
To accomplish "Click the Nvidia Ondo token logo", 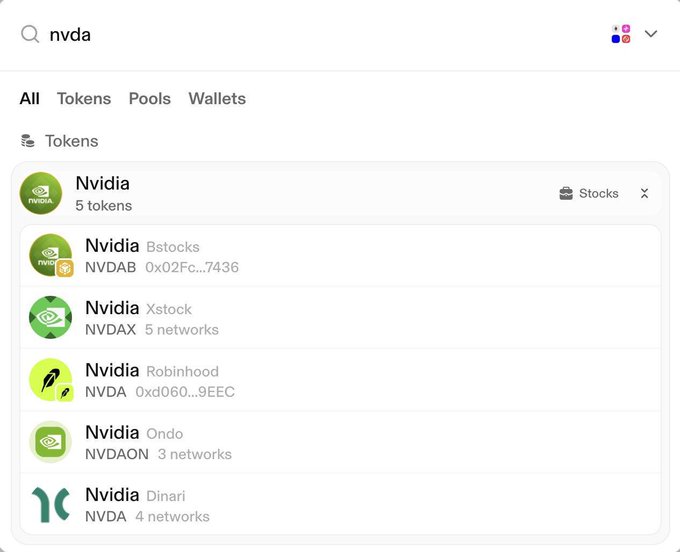I will click(x=50, y=442).
